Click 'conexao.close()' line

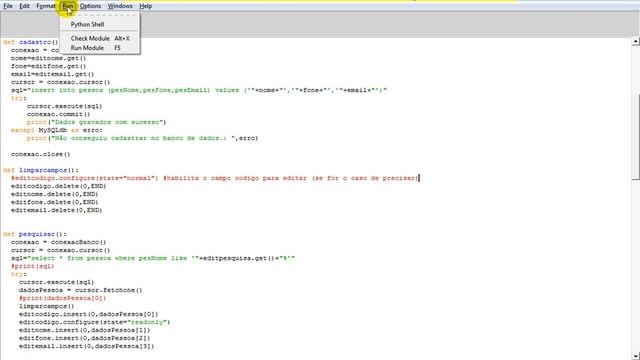(40, 154)
